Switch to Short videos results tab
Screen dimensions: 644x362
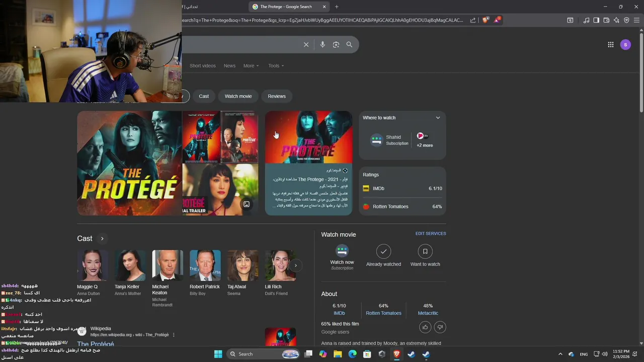pyautogui.click(x=202, y=66)
